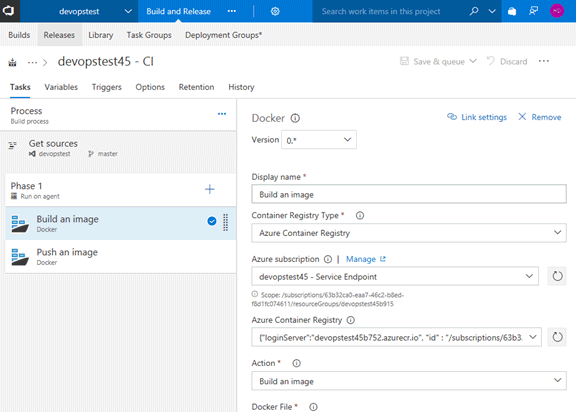Click the Build an image Docker icon
This screenshot has height=412, width=576.
point(20,224)
